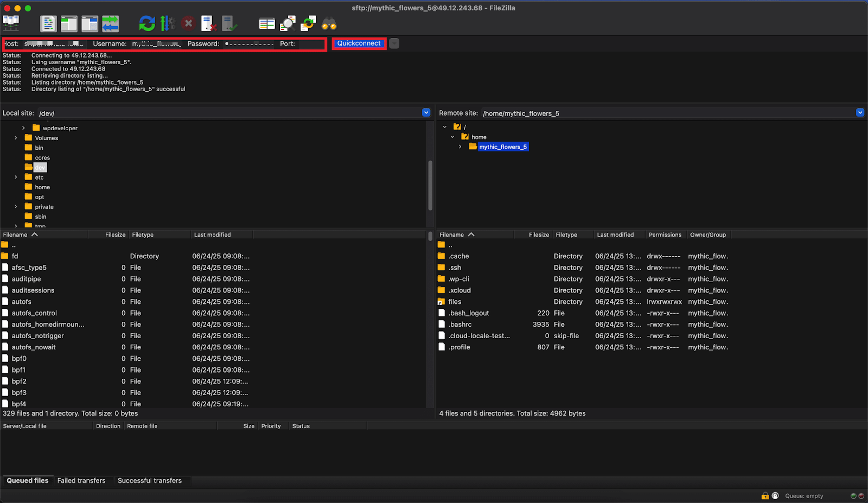
Task: Open the Quickconnect history dropdown arrow
Action: pos(394,43)
